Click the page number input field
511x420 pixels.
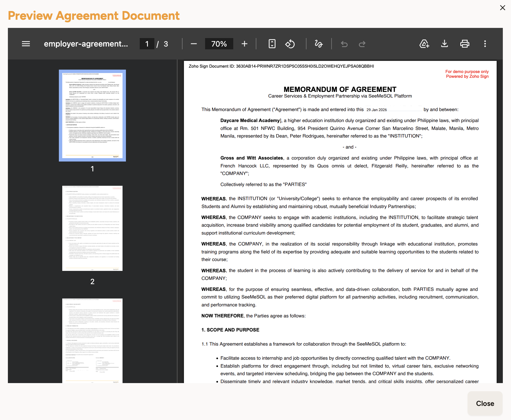pos(147,44)
